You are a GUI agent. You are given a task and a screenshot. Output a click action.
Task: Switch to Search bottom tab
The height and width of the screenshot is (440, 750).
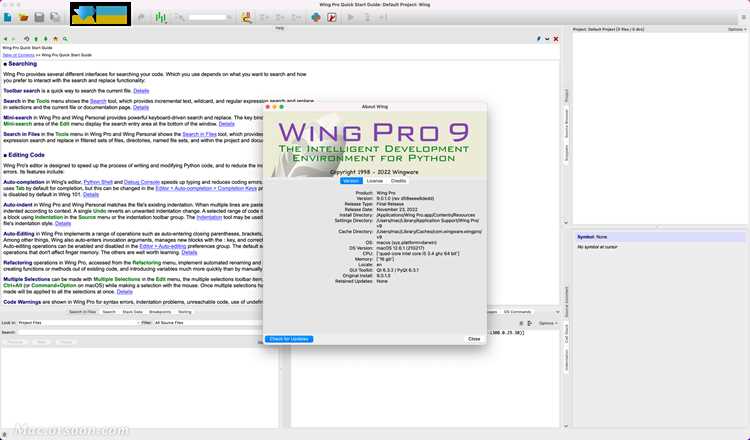click(x=109, y=312)
